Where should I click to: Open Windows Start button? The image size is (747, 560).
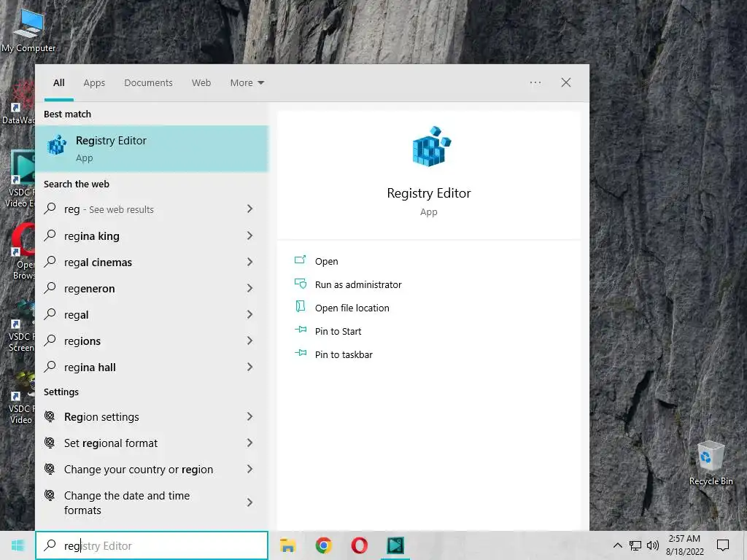(x=18, y=545)
